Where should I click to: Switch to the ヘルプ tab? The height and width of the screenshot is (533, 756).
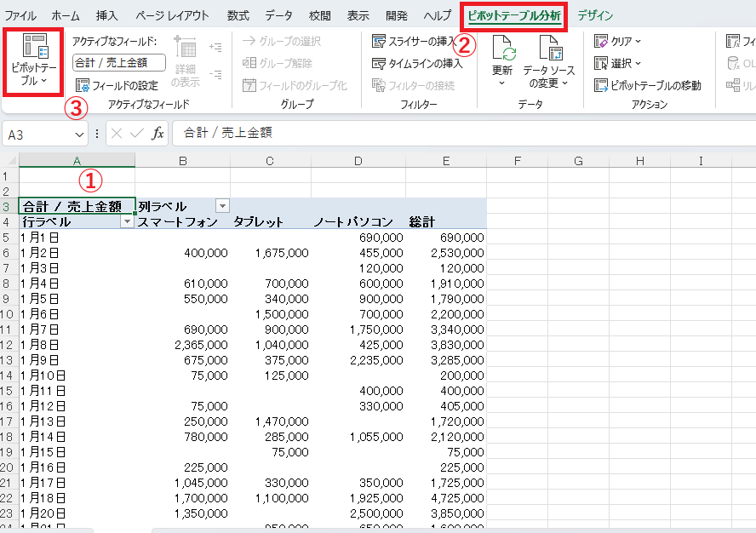[x=438, y=16]
